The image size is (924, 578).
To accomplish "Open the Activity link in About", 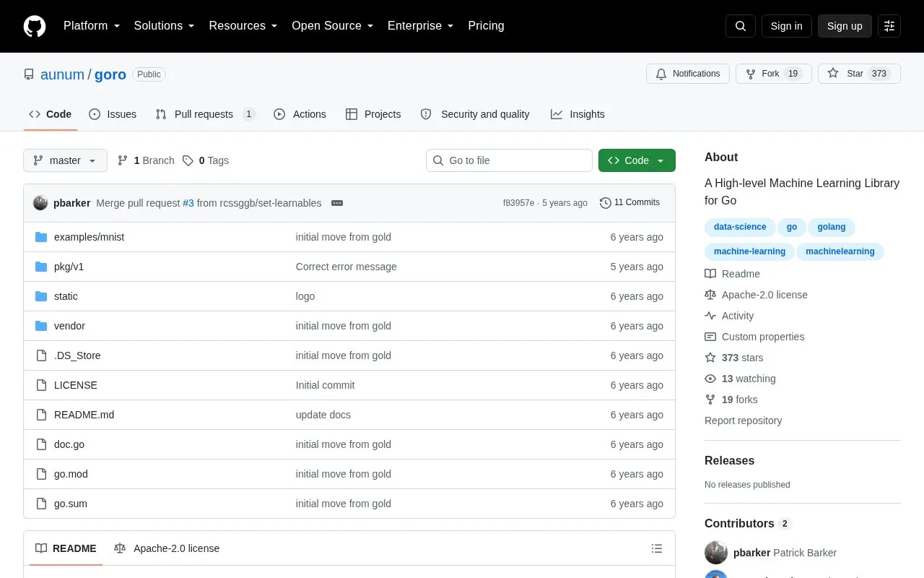I will tap(729, 316).
